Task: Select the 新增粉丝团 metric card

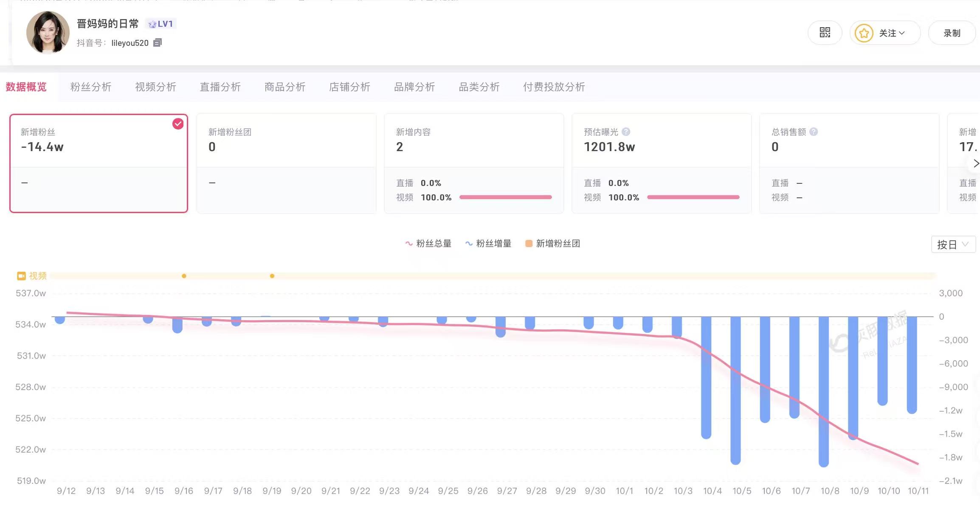Action: [286, 163]
